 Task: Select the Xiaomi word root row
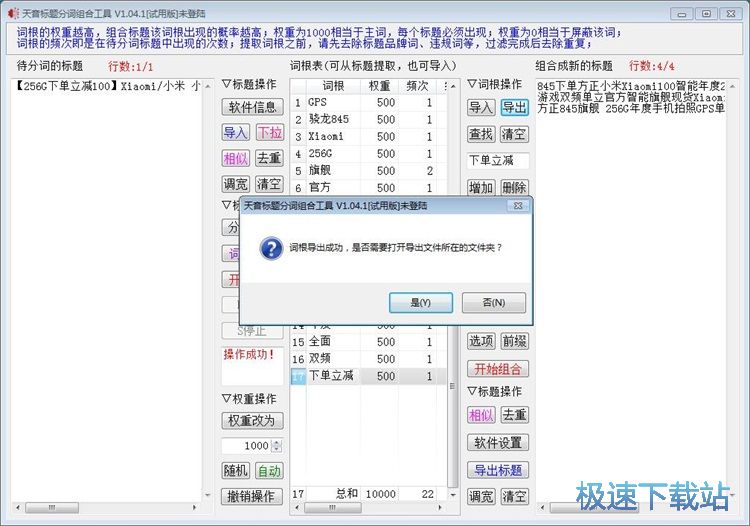[369, 137]
